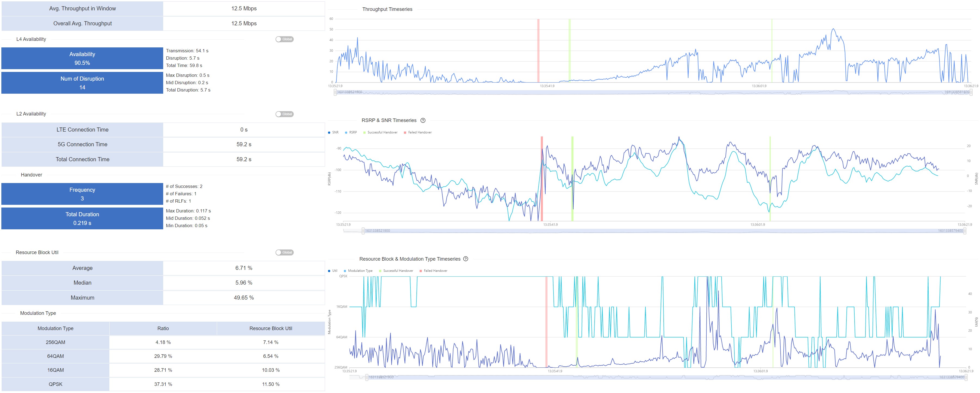Image resolution: width=980 pixels, height=393 pixels.
Task: Toggle Modulation Type series in legend
Action: pyautogui.click(x=358, y=271)
